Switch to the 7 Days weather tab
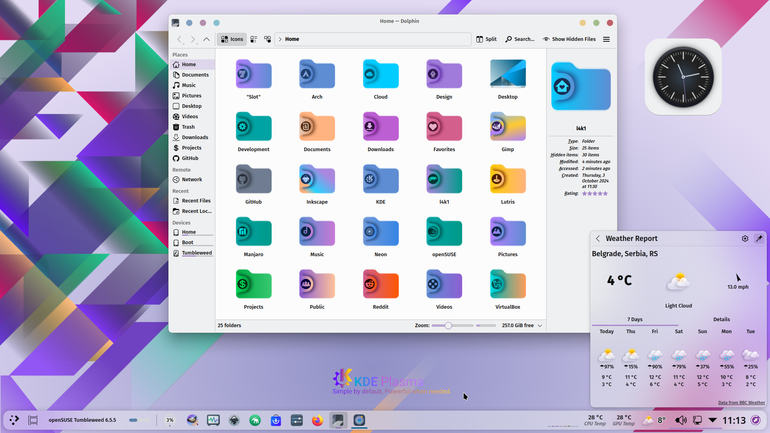 click(x=635, y=320)
